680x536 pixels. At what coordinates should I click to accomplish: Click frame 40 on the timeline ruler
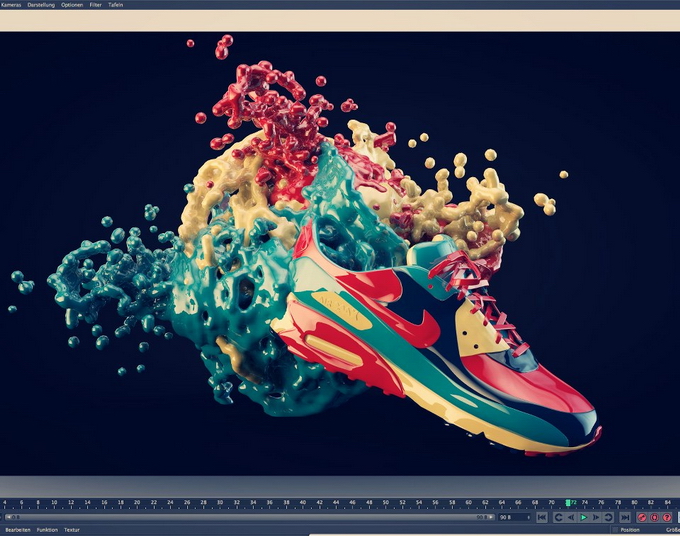(303, 503)
